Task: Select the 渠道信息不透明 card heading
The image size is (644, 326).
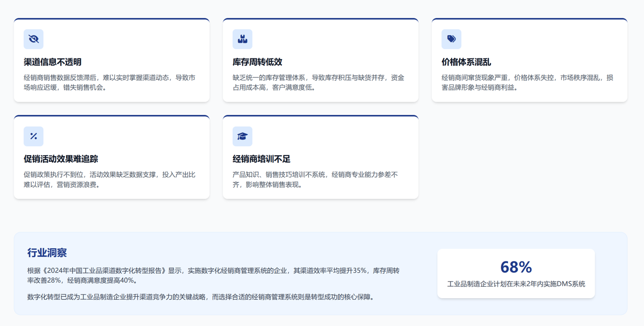Action: pyautogui.click(x=52, y=62)
